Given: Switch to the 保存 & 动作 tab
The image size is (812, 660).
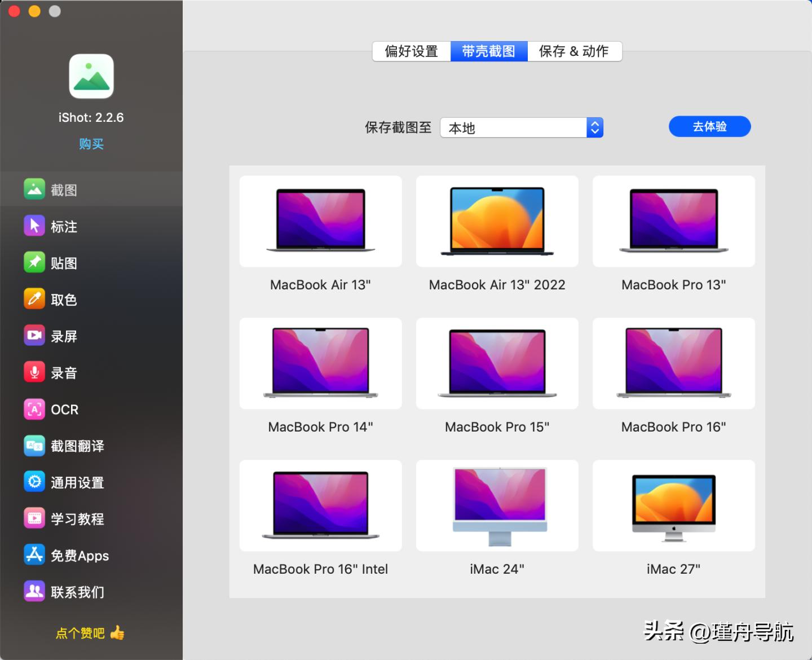Looking at the screenshot, I should click(x=574, y=51).
